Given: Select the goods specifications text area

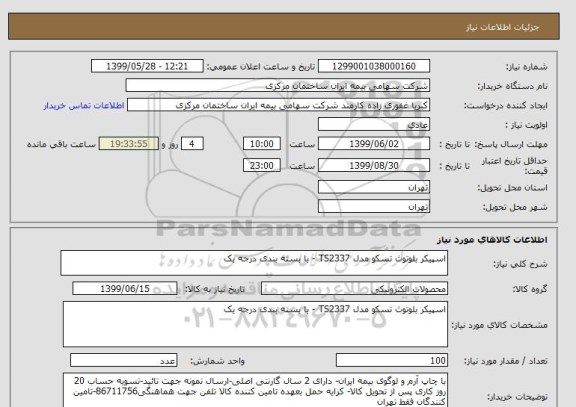Looking at the screenshot, I should 255,324.
